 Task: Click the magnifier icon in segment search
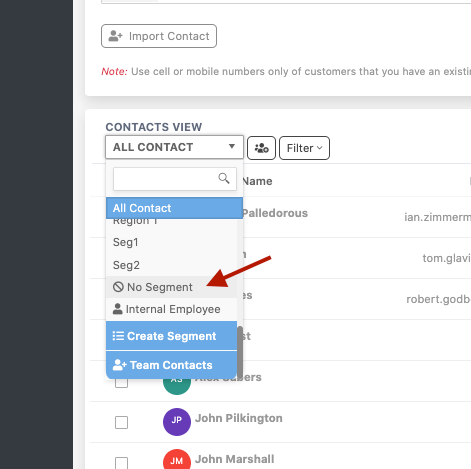224,178
